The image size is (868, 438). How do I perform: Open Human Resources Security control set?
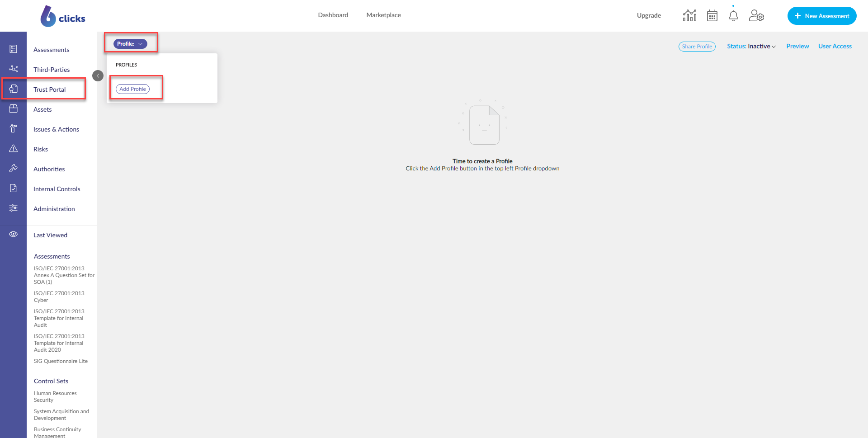click(x=55, y=396)
